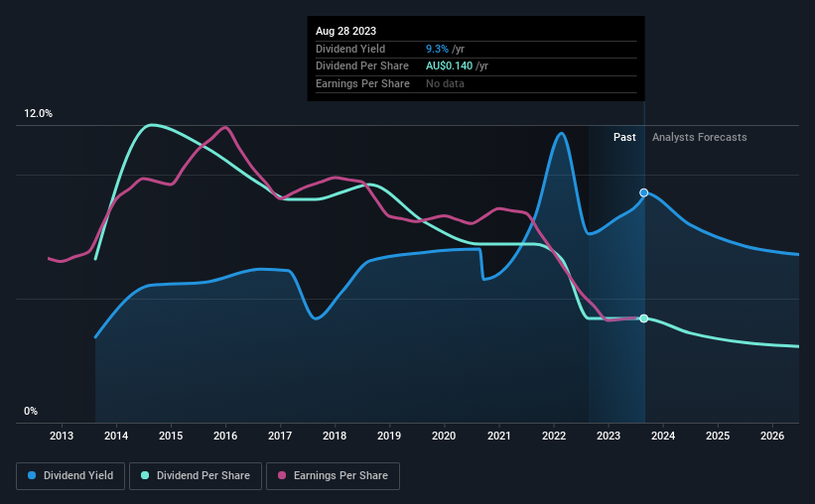Screen dimensions: 815x504
Task: Click the 2016 x-axis label
Action: click(225, 436)
